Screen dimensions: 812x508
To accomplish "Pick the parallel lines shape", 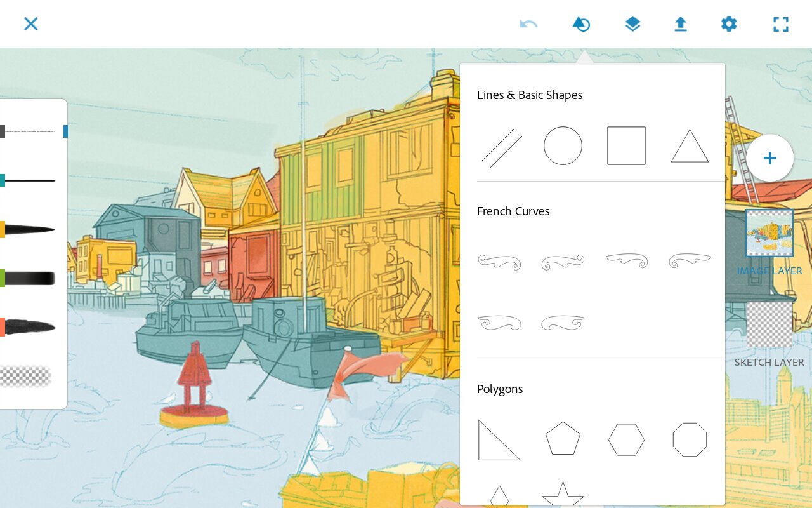I will [501, 147].
